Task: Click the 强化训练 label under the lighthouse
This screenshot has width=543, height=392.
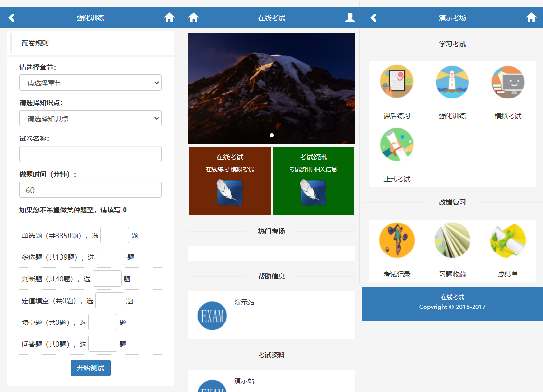Action: pyautogui.click(x=452, y=116)
